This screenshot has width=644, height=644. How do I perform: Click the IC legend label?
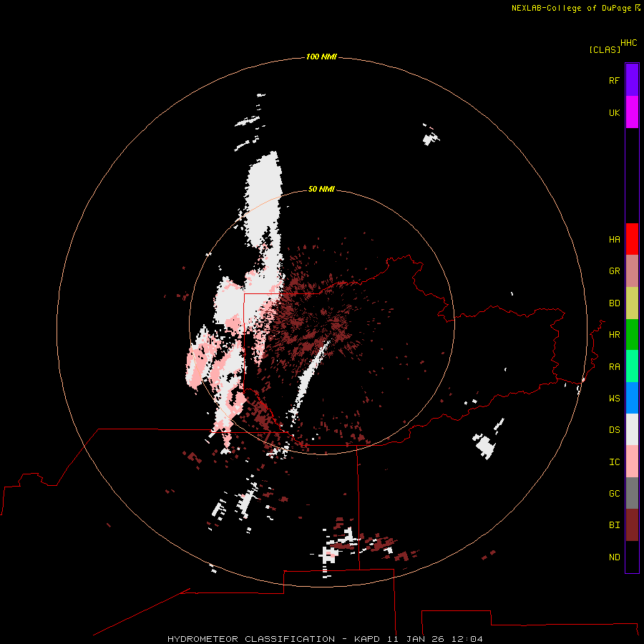point(614,462)
